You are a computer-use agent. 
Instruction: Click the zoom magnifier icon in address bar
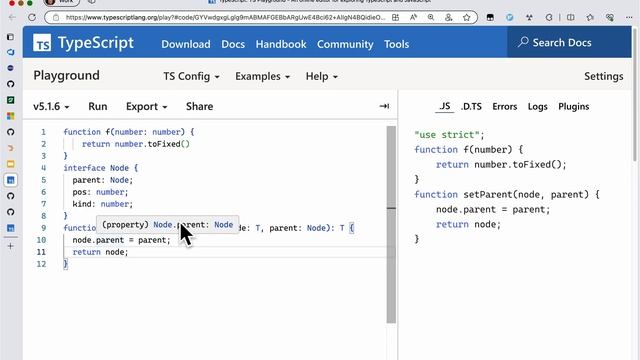click(431, 17)
